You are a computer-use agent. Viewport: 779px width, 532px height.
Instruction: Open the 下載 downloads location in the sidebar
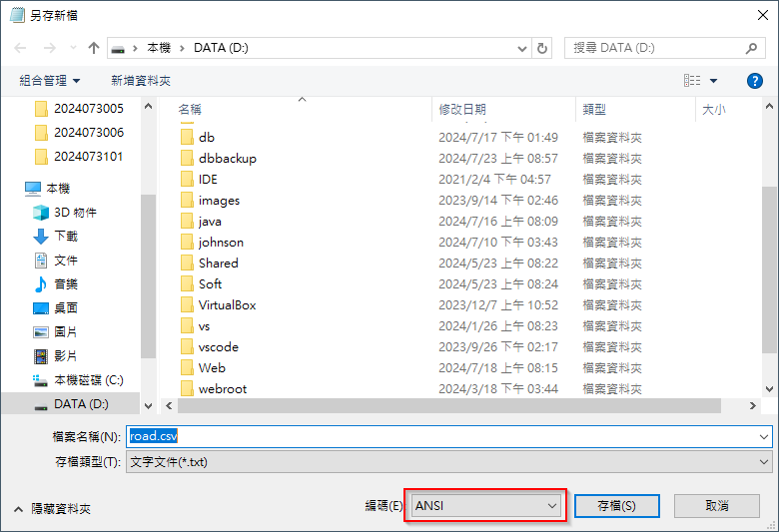56,237
